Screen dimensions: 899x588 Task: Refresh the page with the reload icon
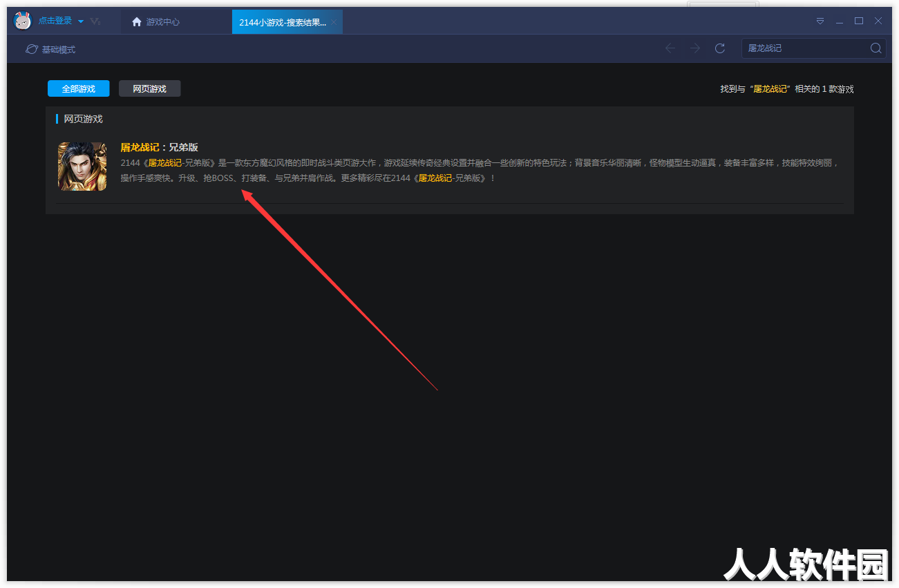click(x=720, y=48)
